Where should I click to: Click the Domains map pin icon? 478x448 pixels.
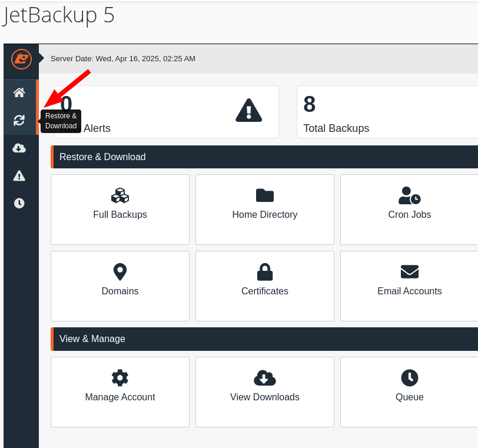coord(120,272)
